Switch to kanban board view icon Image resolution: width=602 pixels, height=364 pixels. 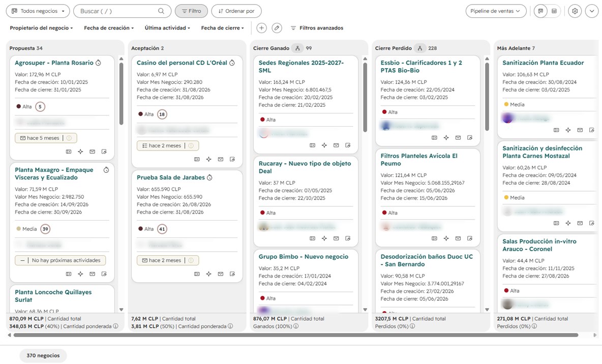coord(540,11)
